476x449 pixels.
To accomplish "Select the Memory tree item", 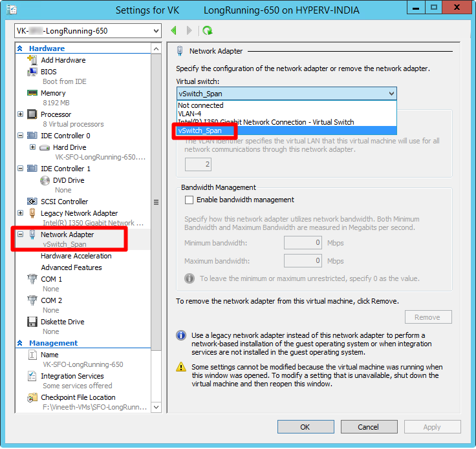I will click(53, 93).
